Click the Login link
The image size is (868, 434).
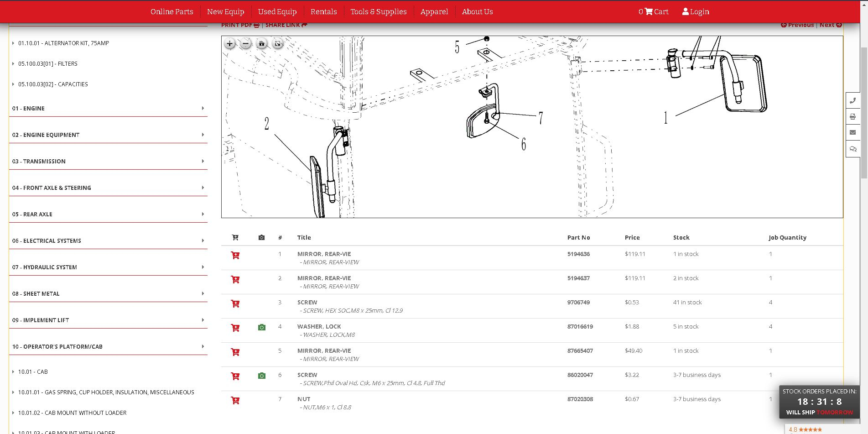(x=696, y=12)
